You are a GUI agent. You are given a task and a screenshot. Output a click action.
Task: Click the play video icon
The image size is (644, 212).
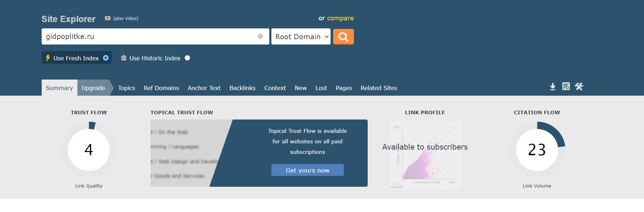108,18
